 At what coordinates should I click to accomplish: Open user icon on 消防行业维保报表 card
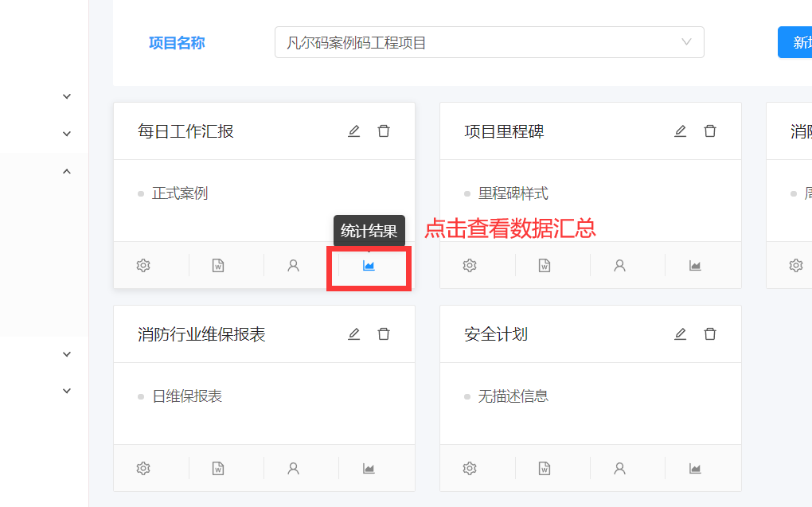tap(293, 469)
